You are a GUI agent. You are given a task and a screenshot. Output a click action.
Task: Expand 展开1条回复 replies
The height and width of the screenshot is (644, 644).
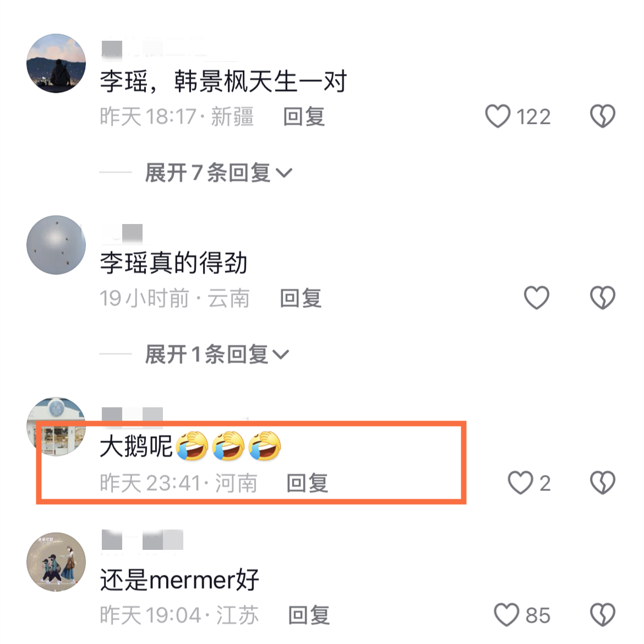pyautogui.click(x=217, y=354)
